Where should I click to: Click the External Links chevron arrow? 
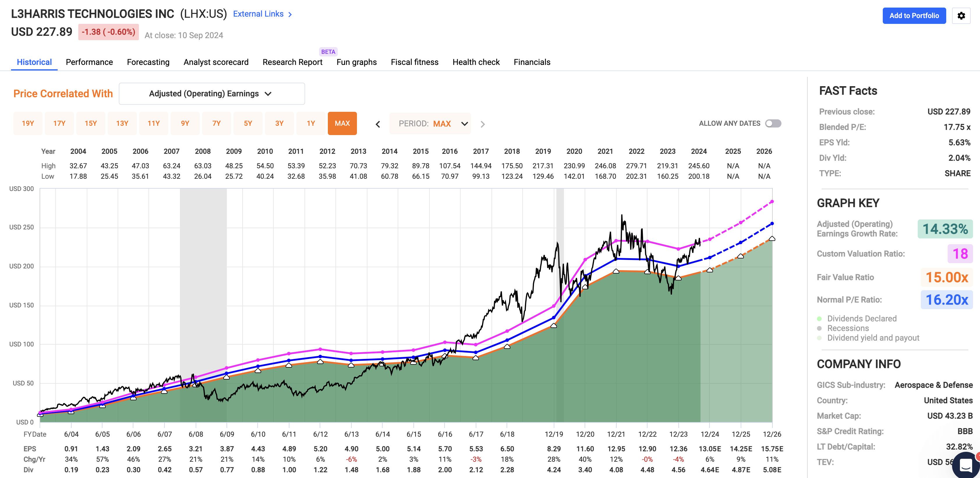click(290, 15)
